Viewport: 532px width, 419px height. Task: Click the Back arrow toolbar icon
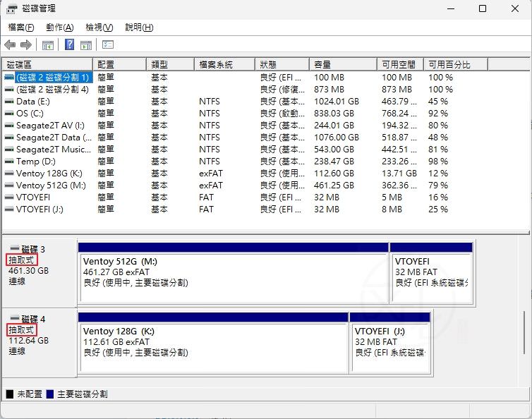(10, 45)
